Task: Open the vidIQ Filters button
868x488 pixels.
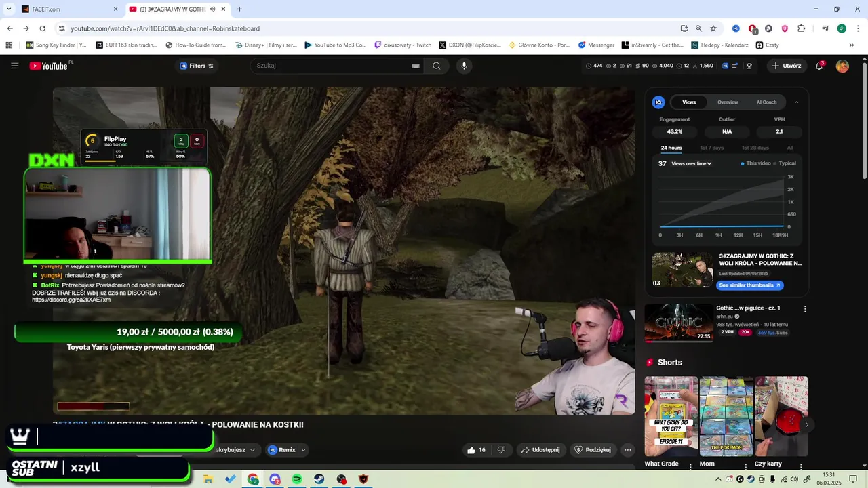Action: pyautogui.click(x=197, y=66)
